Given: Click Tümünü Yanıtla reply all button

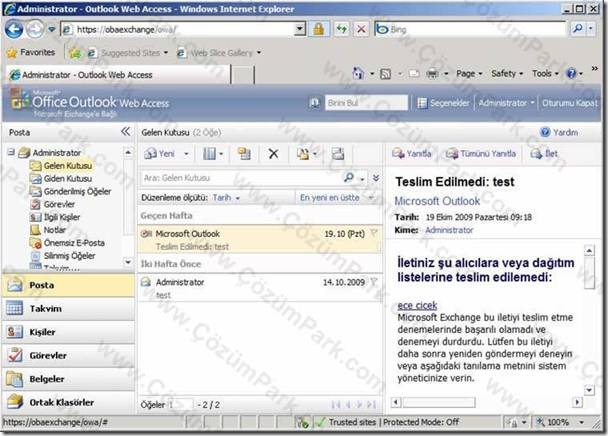Looking at the screenshot, I should [481, 154].
